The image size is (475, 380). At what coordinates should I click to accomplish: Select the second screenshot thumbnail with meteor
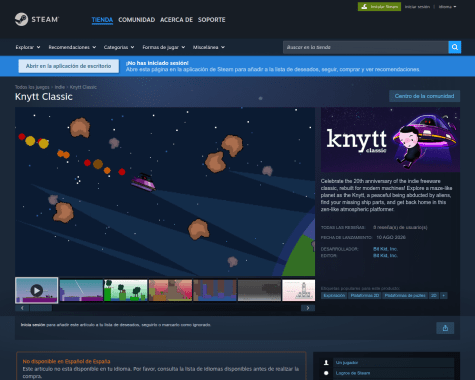[x=81, y=290]
